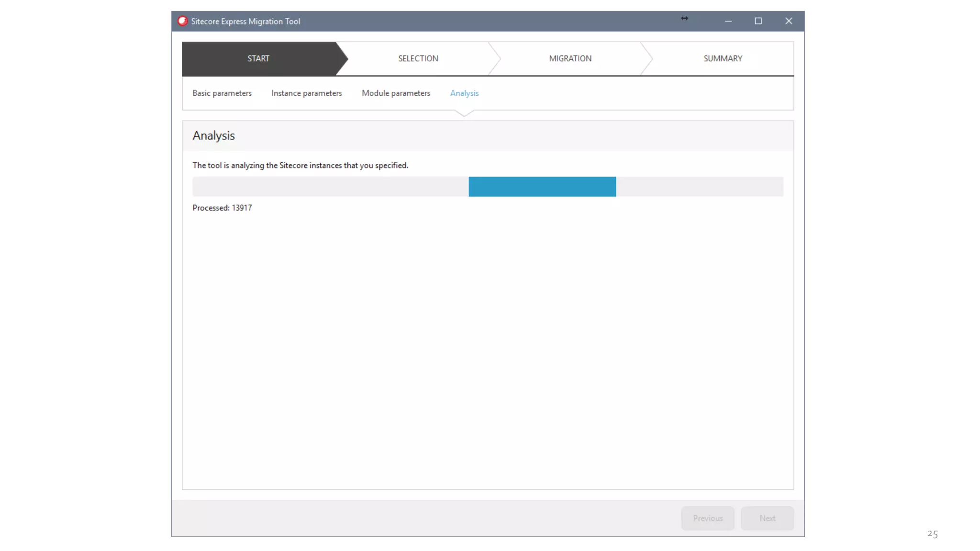980x551 pixels.
Task: Open the MIGRATION wizard step
Action: [570, 58]
